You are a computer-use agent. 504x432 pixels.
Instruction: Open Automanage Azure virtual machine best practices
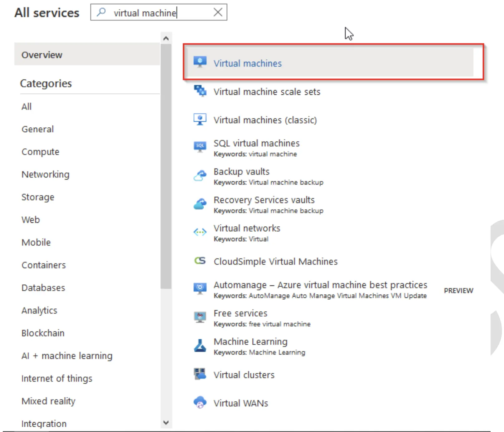320,285
